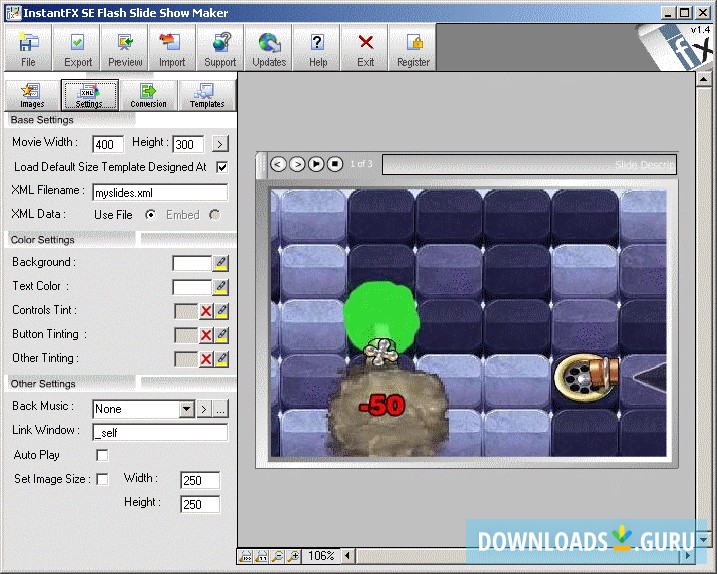Click the XML Filename input field
The height and width of the screenshot is (574, 717).
pyautogui.click(x=160, y=193)
